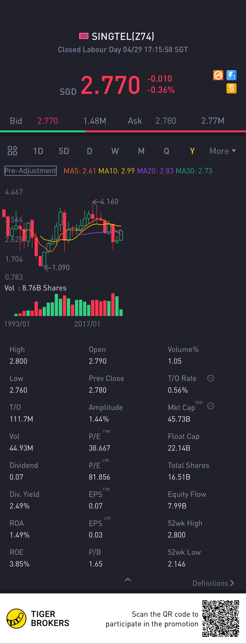Tap the Tiger Brokers logo
This screenshot has height=644, width=246.
point(16,618)
